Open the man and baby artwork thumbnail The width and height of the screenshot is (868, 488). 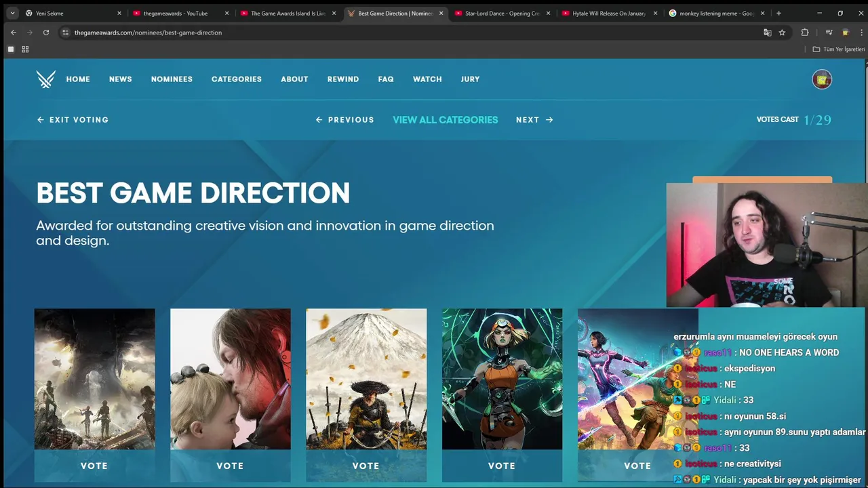click(231, 379)
